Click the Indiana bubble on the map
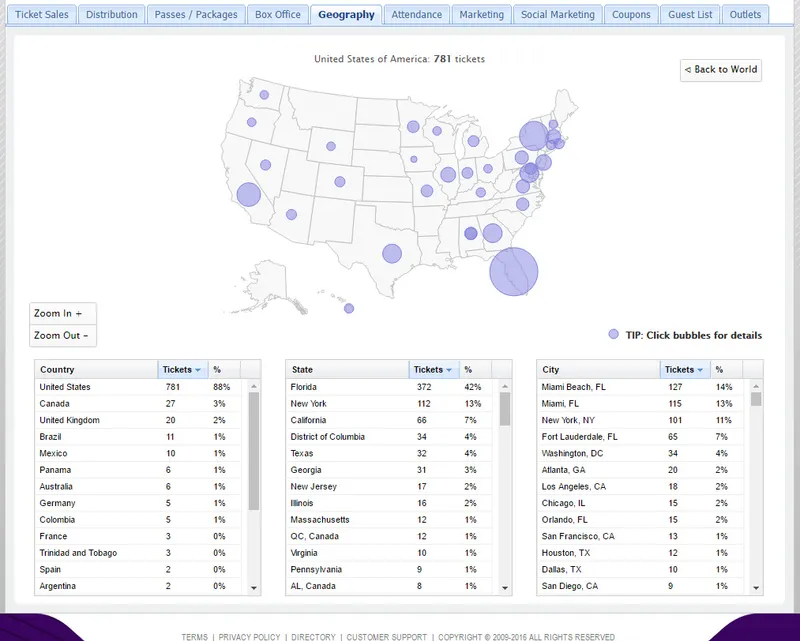Screen dimensions: 800x641 click(x=467, y=172)
